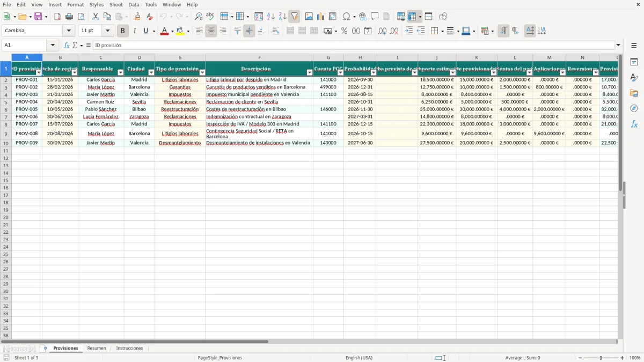Select column F header
This screenshot has height=362, width=644.
click(x=259, y=57)
